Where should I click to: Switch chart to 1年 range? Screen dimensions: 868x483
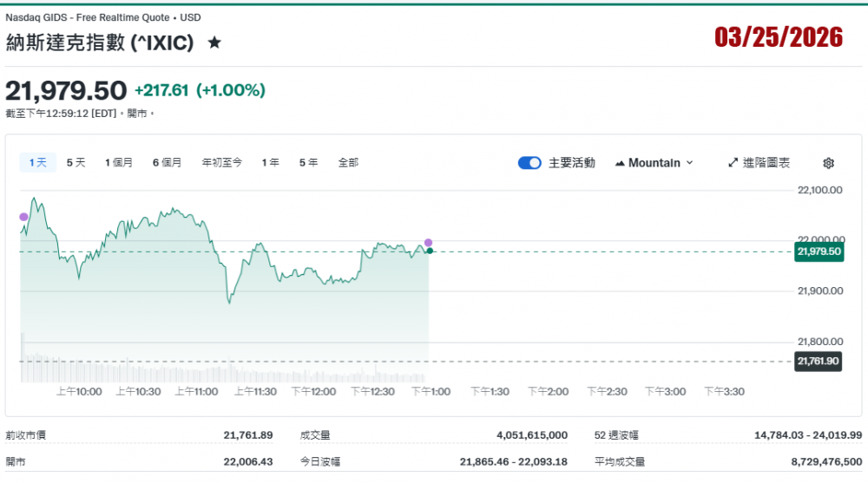pos(271,162)
